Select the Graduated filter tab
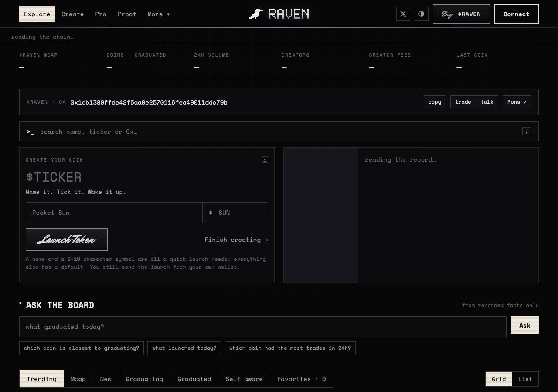Image resolution: width=558 pixels, height=392 pixels. click(194, 379)
